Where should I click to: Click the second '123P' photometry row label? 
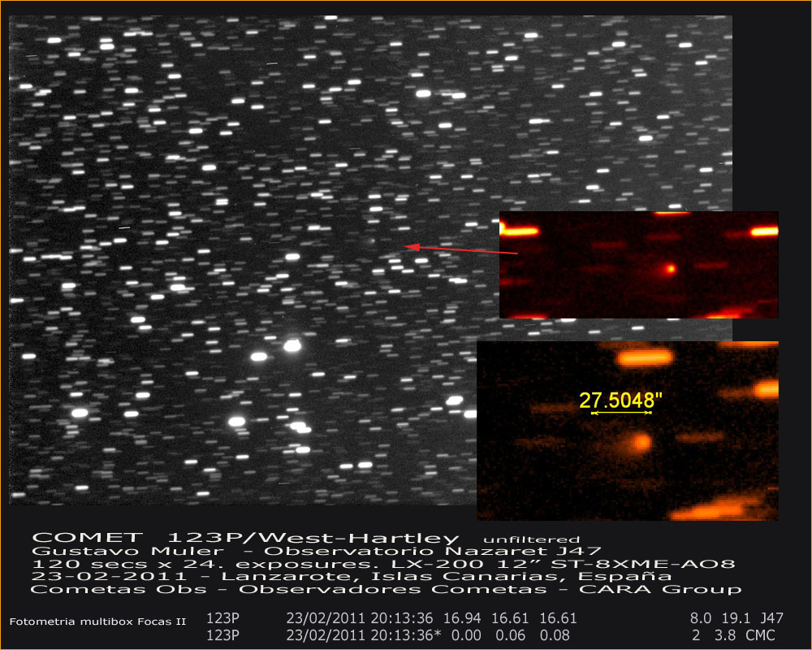(x=223, y=635)
